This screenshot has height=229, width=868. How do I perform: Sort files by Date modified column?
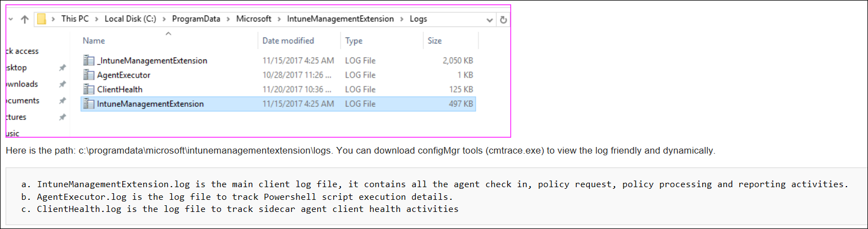pos(288,41)
